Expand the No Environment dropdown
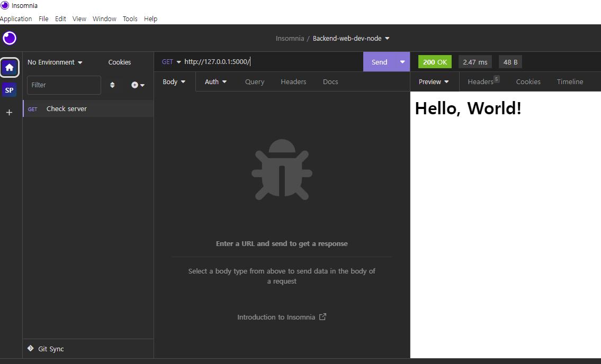The height and width of the screenshot is (364, 601). [x=55, y=62]
